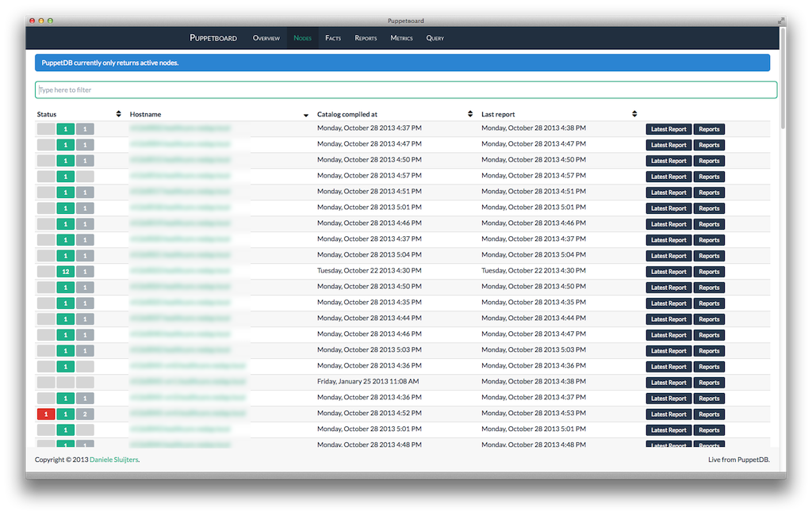The width and height of the screenshot is (812, 515).
Task: Click the Status column sort arrows
Action: coord(118,114)
